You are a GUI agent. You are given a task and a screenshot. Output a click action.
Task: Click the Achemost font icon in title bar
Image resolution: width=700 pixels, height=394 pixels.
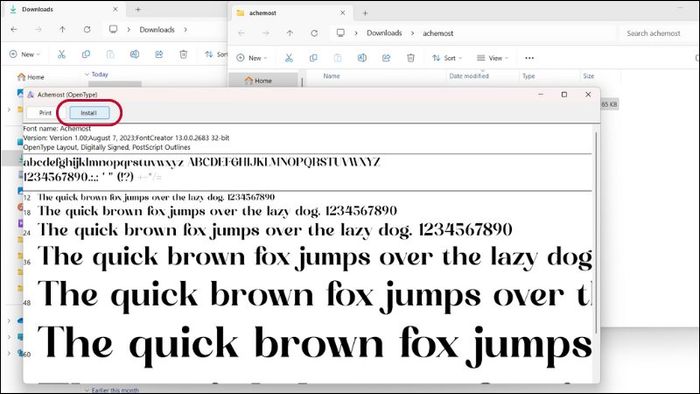tap(30, 95)
